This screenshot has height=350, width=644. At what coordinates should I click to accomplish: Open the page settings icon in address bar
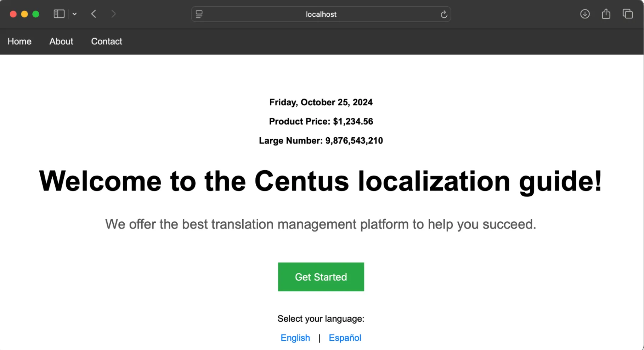pos(199,14)
